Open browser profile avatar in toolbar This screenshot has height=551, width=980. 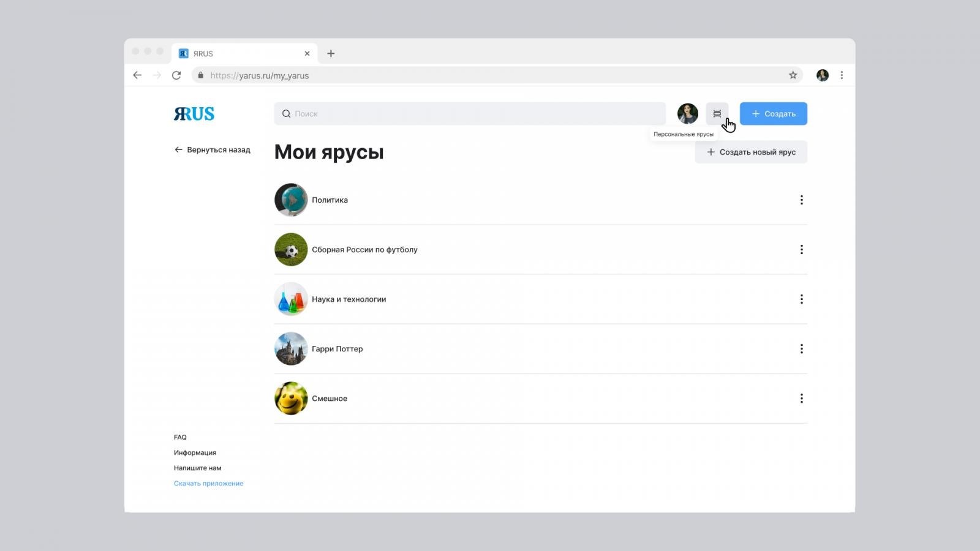click(822, 75)
